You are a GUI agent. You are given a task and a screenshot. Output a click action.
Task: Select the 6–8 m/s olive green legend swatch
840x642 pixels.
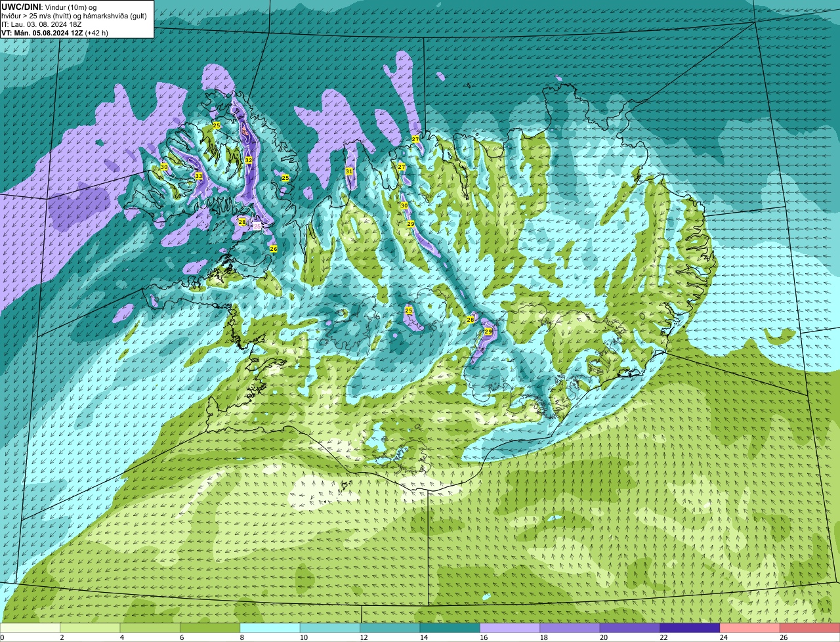[x=210, y=628]
